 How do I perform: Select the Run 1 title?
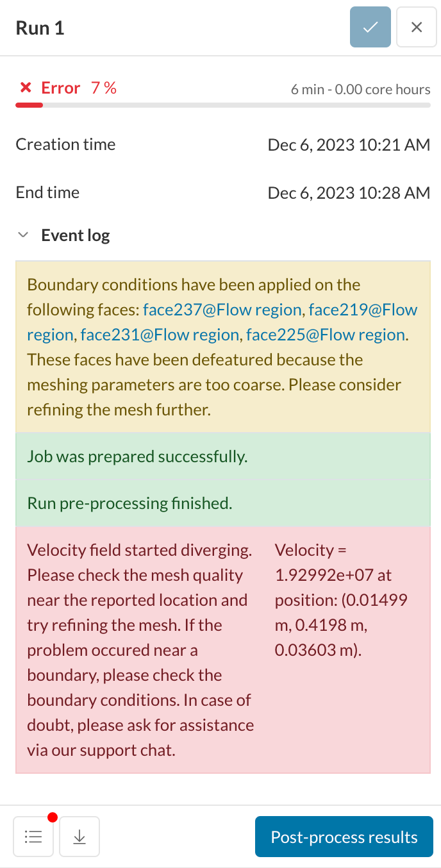[39, 28]
